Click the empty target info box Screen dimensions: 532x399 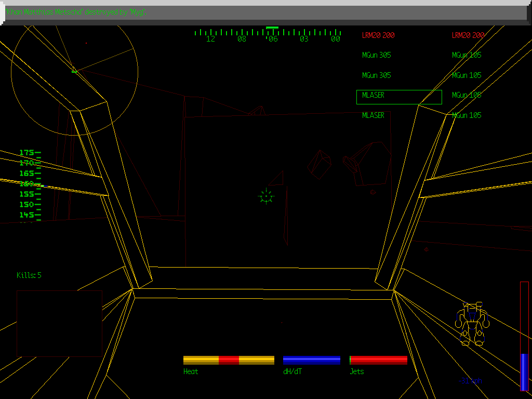[59, 323]
